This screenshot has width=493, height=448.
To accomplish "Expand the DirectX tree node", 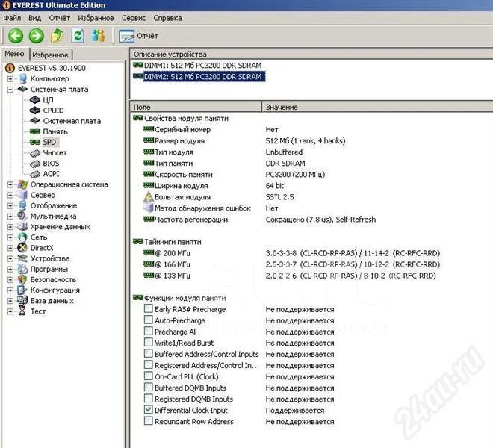I will pyautogui.click(x=10, y=248).
